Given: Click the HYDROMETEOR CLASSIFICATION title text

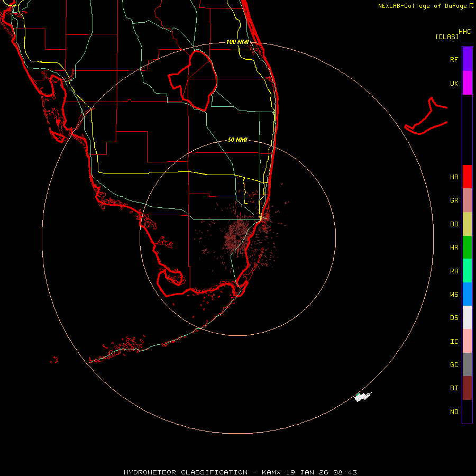Looking at the screenshot, I should [x=186, y=472].
